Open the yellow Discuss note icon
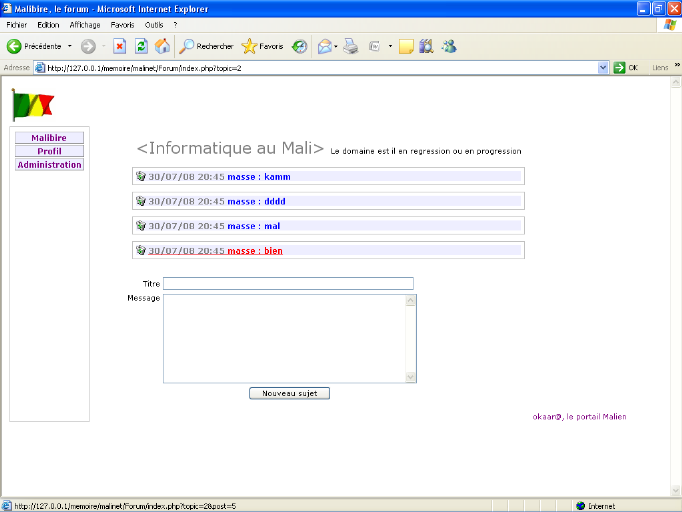Viewport: 682px width, 512px height. pyautogui.click(x=406, y=46)
